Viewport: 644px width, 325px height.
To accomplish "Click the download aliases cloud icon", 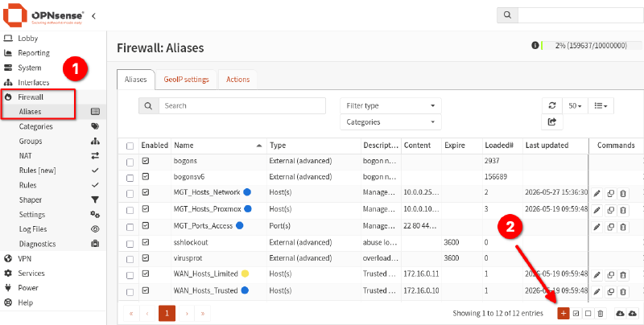I will point(620,314).
